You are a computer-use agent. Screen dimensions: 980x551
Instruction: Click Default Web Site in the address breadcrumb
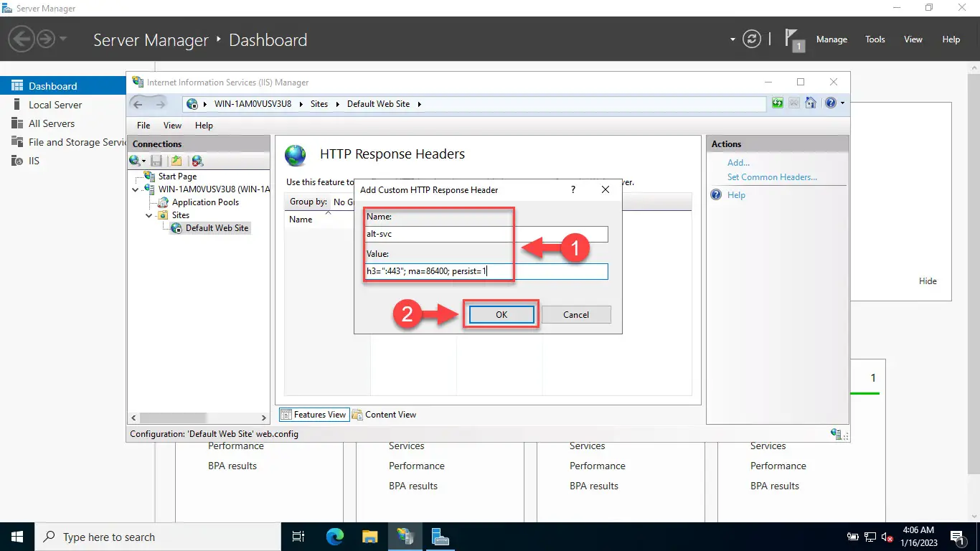click(x=378, y=104)
